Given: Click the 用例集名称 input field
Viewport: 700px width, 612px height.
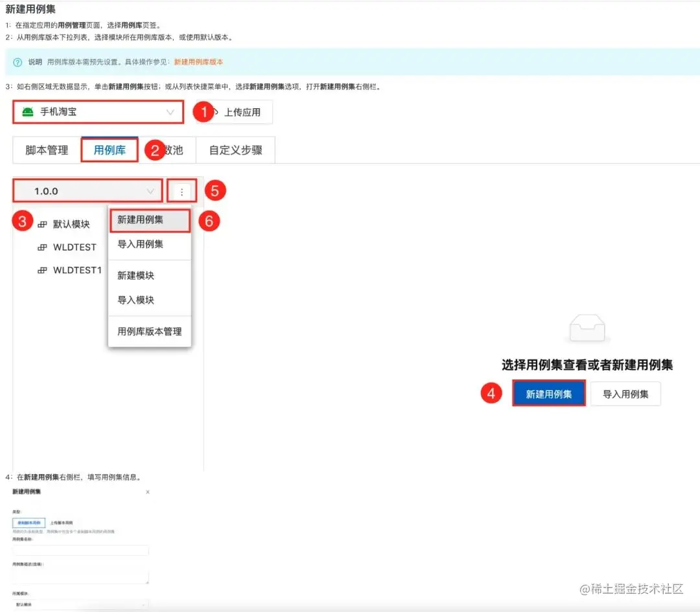Looking at the screenshot, I should pos(80,550).
